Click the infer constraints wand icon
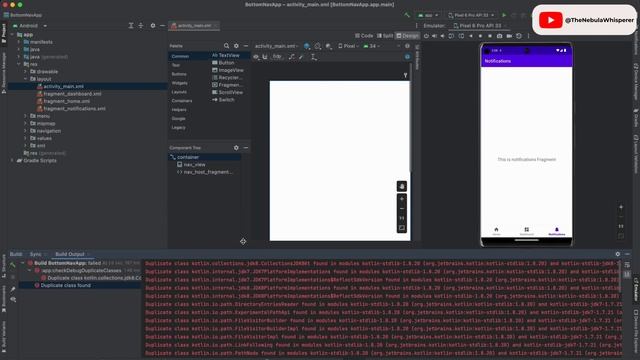This screenshot has height=360, width=640. pyautogui.click(x=301, y=57)
